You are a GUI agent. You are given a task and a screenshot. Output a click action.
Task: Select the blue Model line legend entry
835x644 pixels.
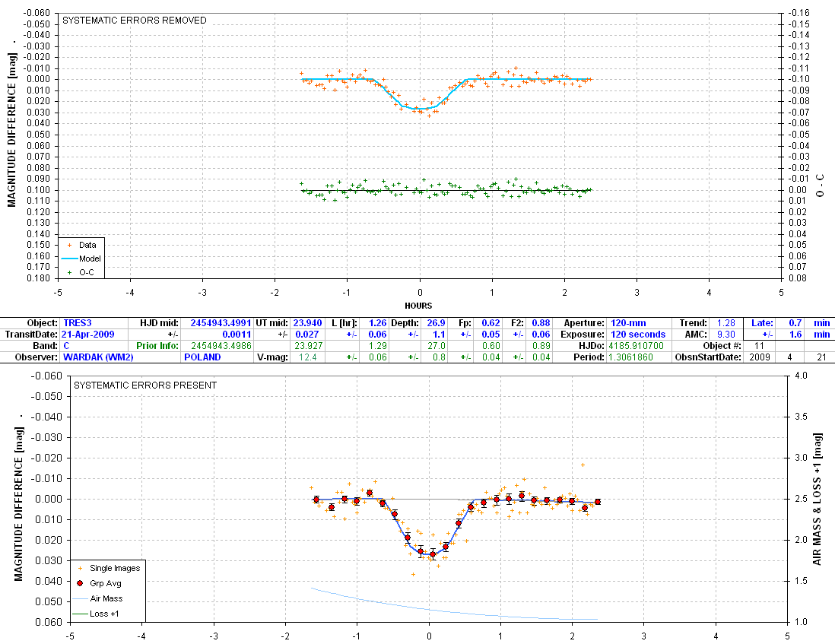70,259
